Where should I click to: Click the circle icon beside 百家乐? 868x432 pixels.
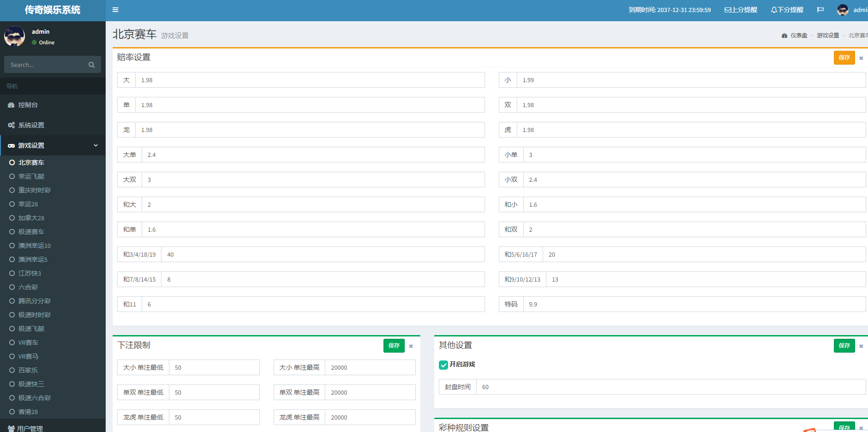pyautogui.click(x=12, y=370)
